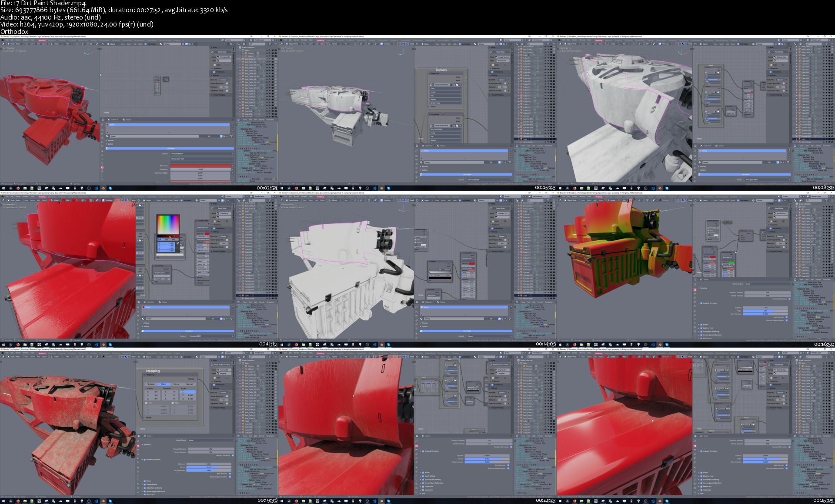Click Firefox taskbar icon in the 00:16:50 frame

pyautogui.click(x=574, y=345)
